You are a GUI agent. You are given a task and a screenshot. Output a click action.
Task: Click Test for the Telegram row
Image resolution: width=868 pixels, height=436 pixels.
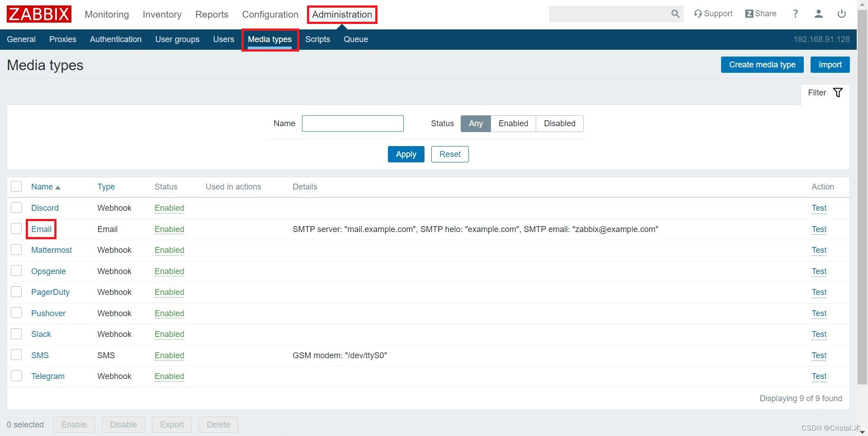(819, 376)
